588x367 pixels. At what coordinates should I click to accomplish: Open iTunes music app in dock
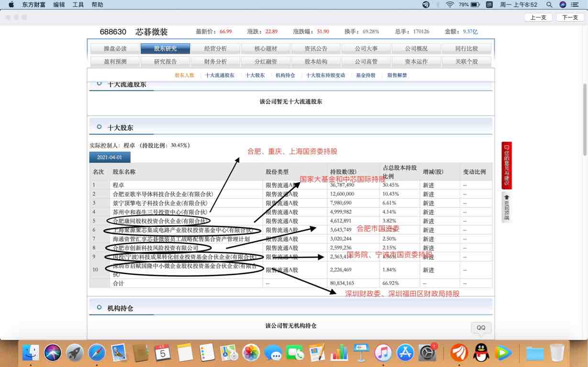[x=383, y=353]
